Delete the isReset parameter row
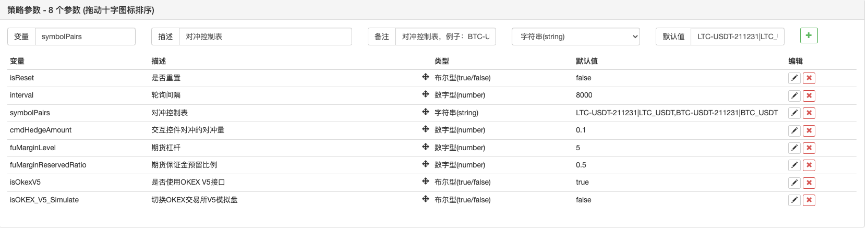The height and width of the screenshot is (230, 868). point(809,78)
